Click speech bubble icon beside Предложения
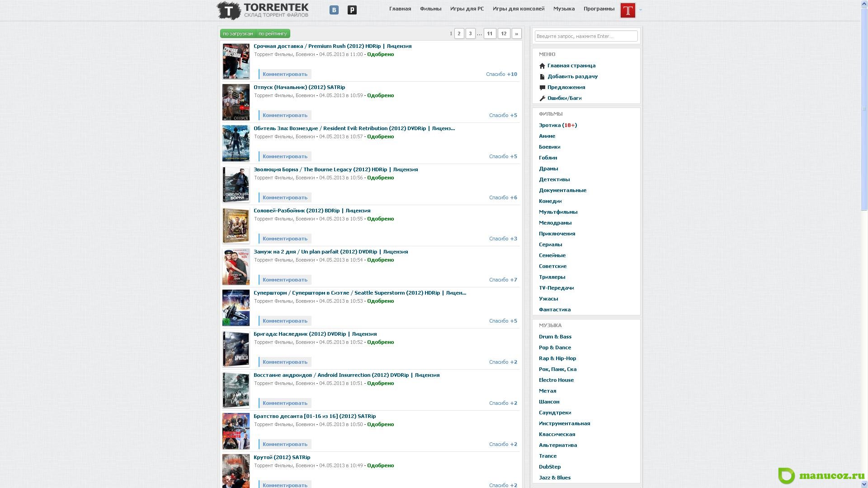 [x=542, y=88]
